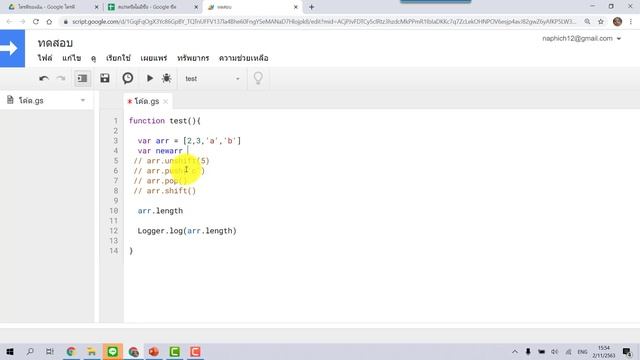Viewport: 640px width, 360px height.
Task: Start the debugger bug icon
Action: click(167, 78)
